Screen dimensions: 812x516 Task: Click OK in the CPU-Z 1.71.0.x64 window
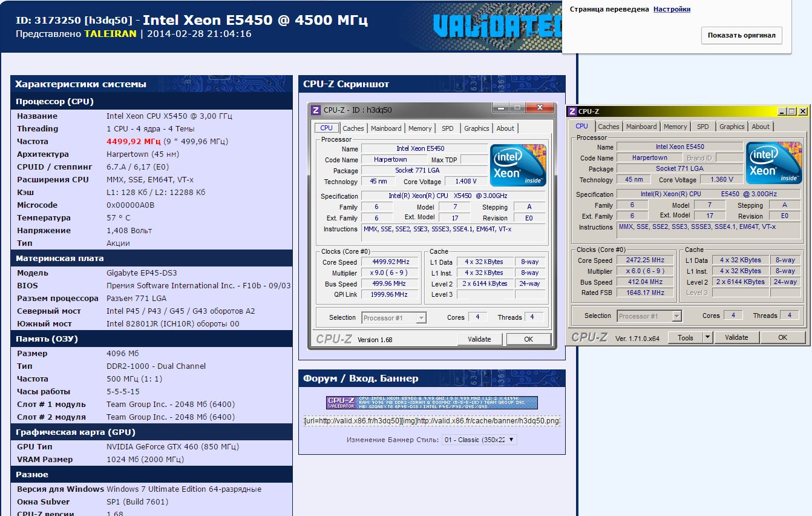pyautogui.click(x=783, y=337)
